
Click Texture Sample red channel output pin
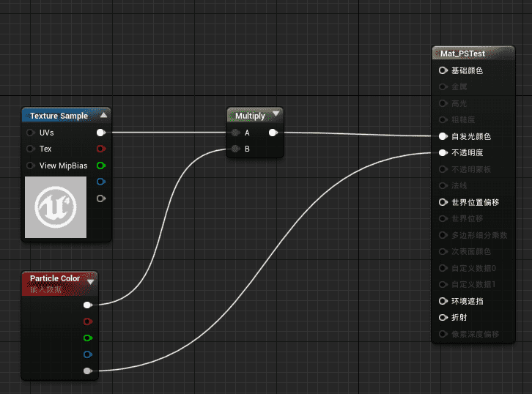(x=101, y=149)
